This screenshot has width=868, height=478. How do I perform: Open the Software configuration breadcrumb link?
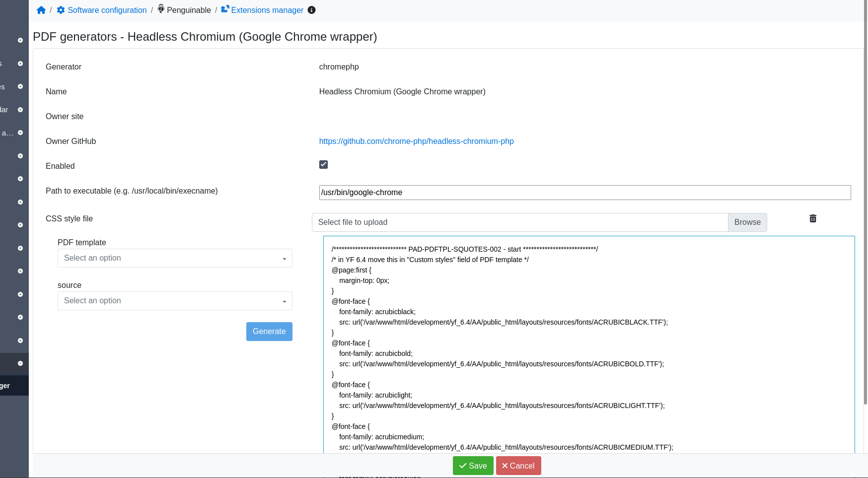[x=107, y=10]
